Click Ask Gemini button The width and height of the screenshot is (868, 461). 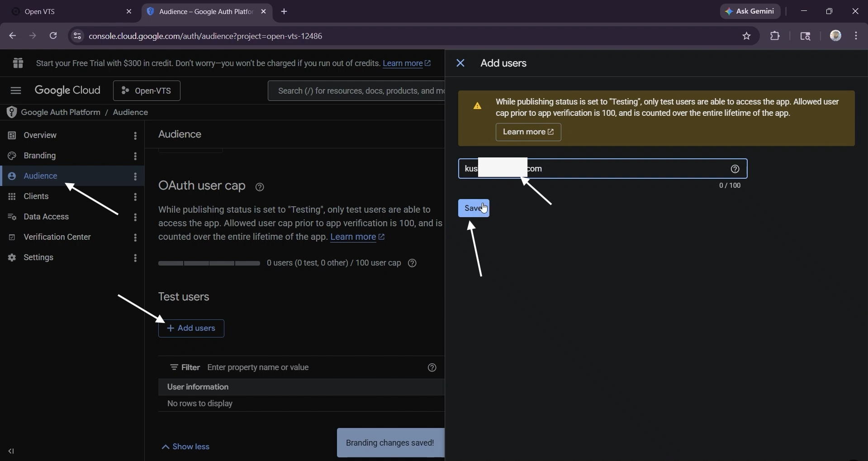(750, 12)
